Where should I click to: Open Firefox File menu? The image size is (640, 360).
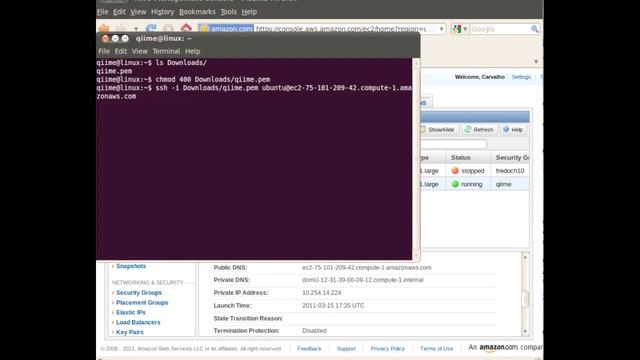[x=102, y=12]
